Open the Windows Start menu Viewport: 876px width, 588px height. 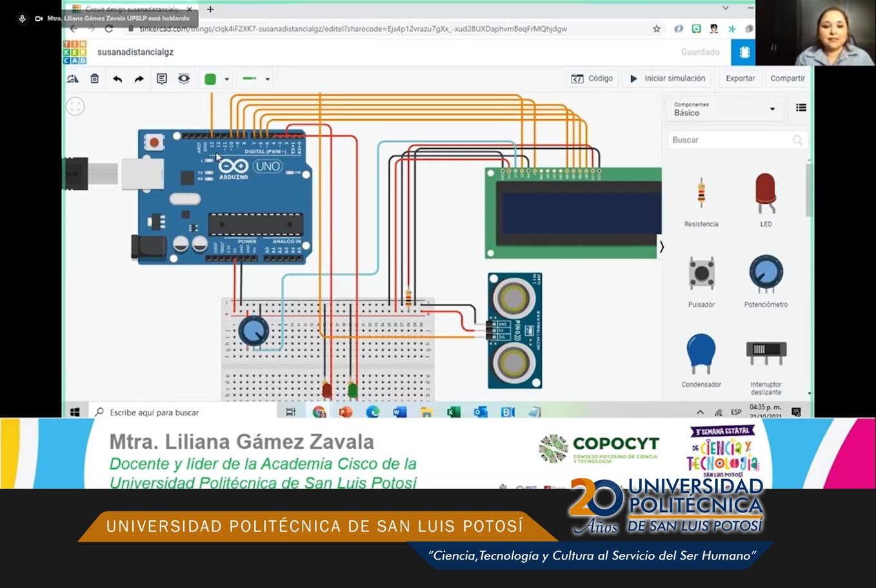pyautogui.click(x=75, y=412)
